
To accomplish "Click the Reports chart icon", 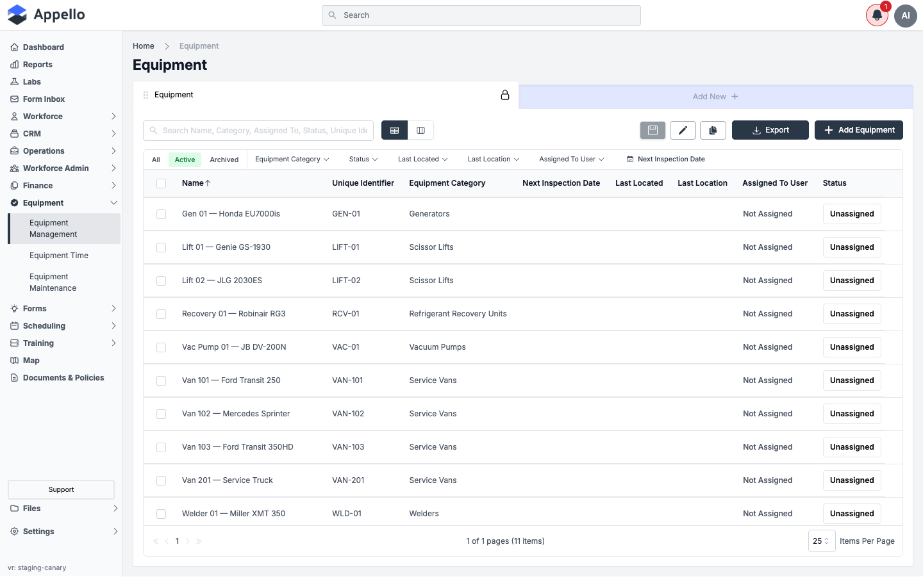I will click(x=14, y=65).
